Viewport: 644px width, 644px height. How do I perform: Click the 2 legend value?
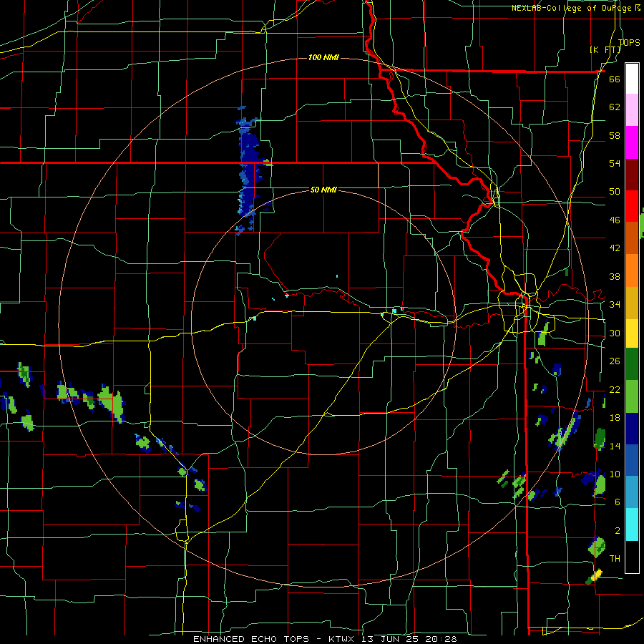[x=617, y=530]
